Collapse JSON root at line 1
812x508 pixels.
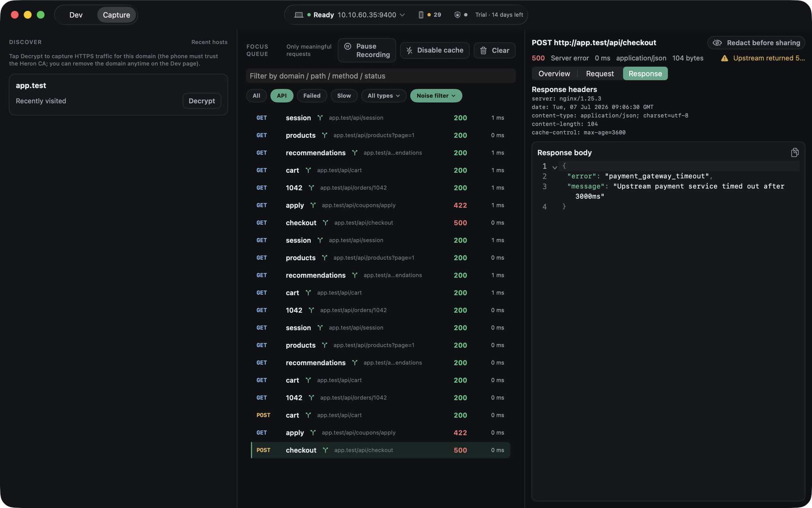click(555, 167)
